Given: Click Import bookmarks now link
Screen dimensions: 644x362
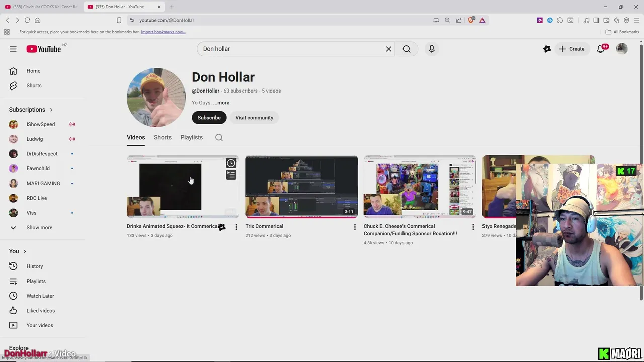Looking at the screenshot, I should [163, 32].
